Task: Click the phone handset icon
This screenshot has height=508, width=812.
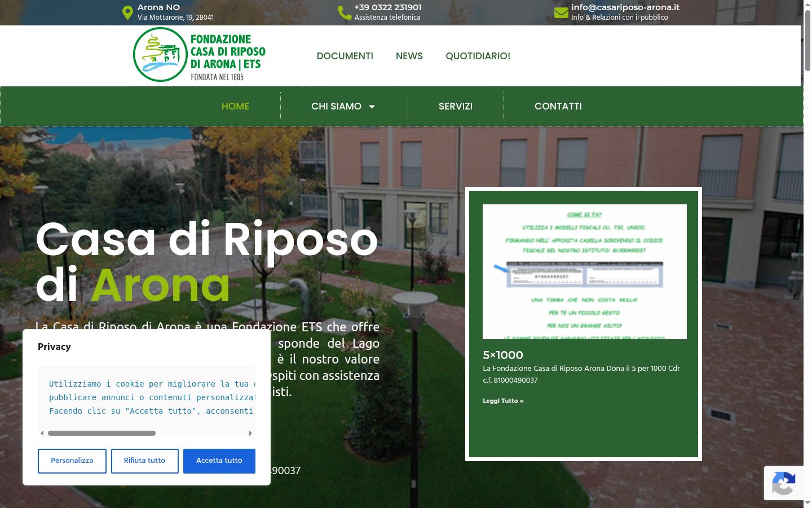Action: click(x=345, y=12)
